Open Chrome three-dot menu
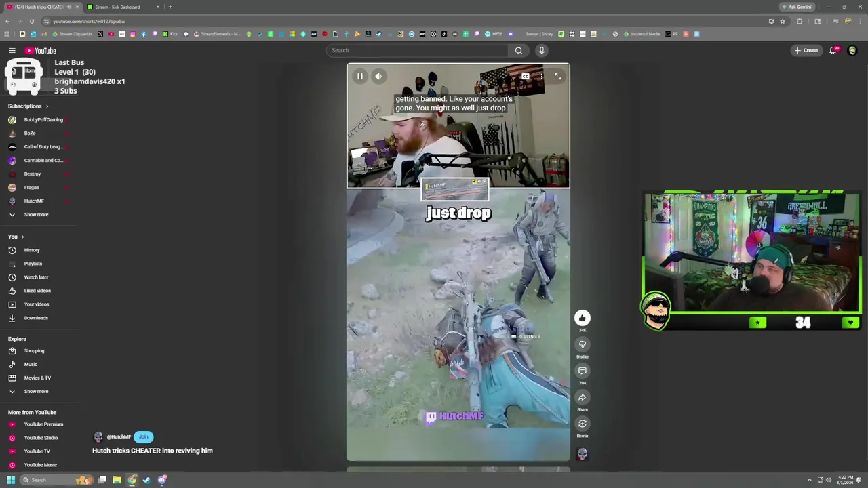The width and height of the screenshot is (868, 488). (860, 22)
